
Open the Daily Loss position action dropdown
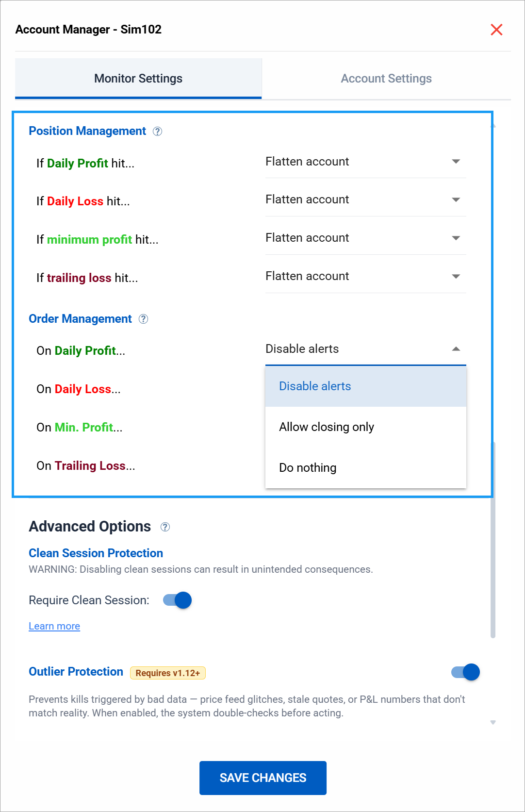point(365,199)
